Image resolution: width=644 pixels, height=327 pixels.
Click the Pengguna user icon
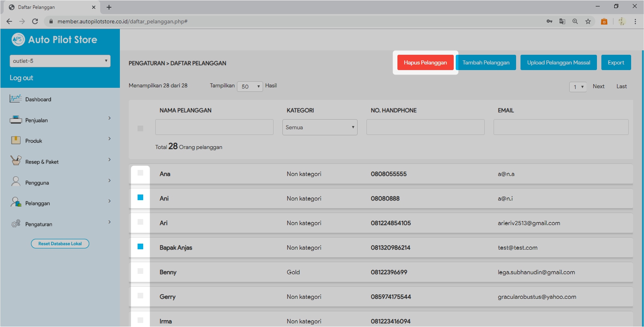(16, 182)
